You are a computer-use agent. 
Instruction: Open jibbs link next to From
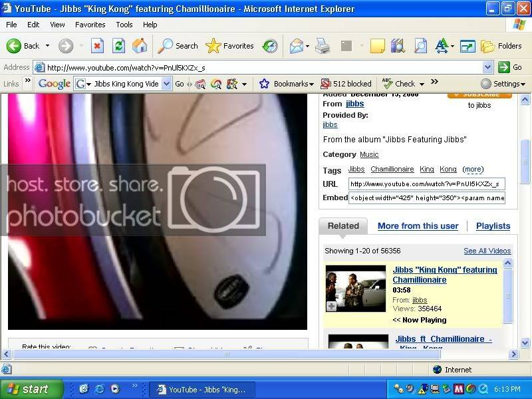point(355,104)
